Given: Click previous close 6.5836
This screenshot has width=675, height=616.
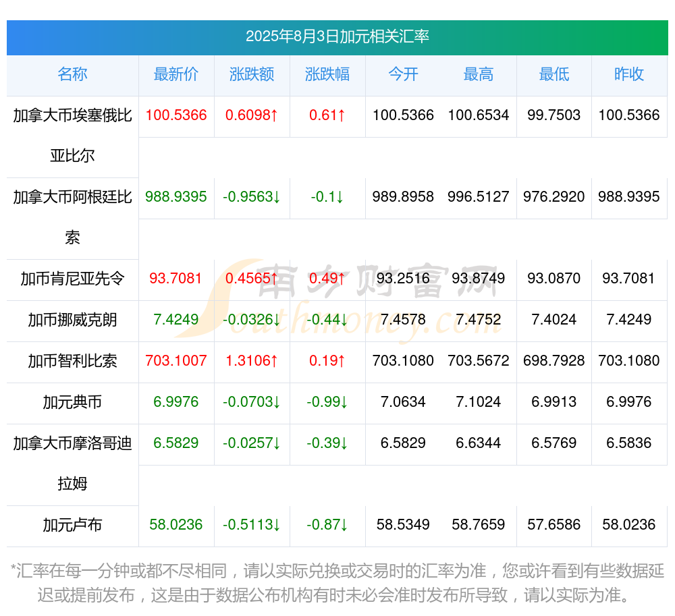Looking at the screenshot, I should coord(629,443).
